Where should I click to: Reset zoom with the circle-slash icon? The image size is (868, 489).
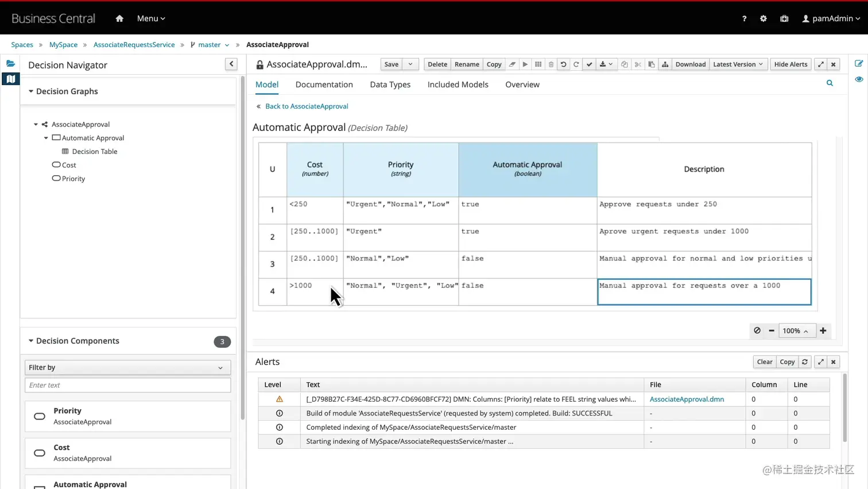pos(757,330)
